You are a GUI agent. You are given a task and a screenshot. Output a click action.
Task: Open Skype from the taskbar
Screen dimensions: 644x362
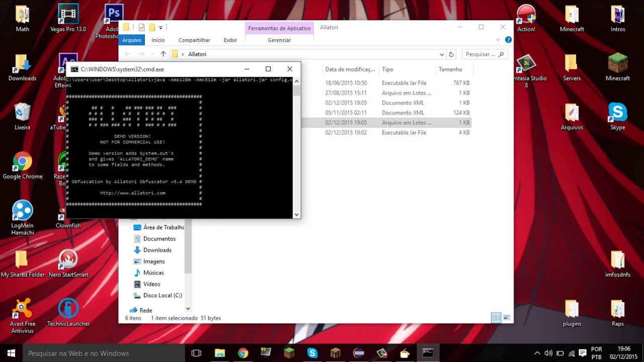point(312,353)
